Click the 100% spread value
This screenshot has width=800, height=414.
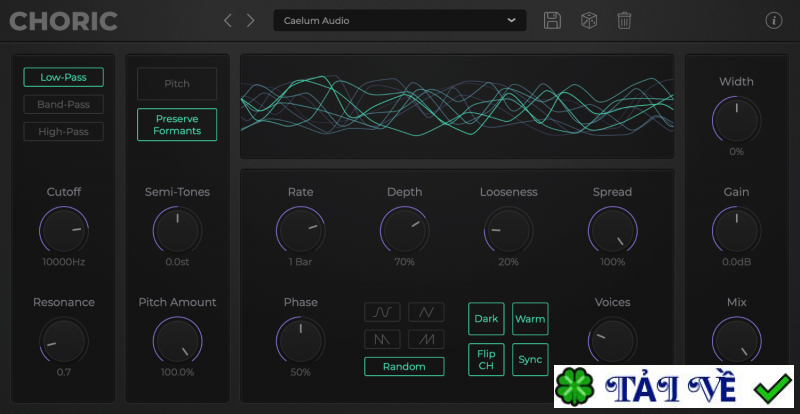(613, 262)
